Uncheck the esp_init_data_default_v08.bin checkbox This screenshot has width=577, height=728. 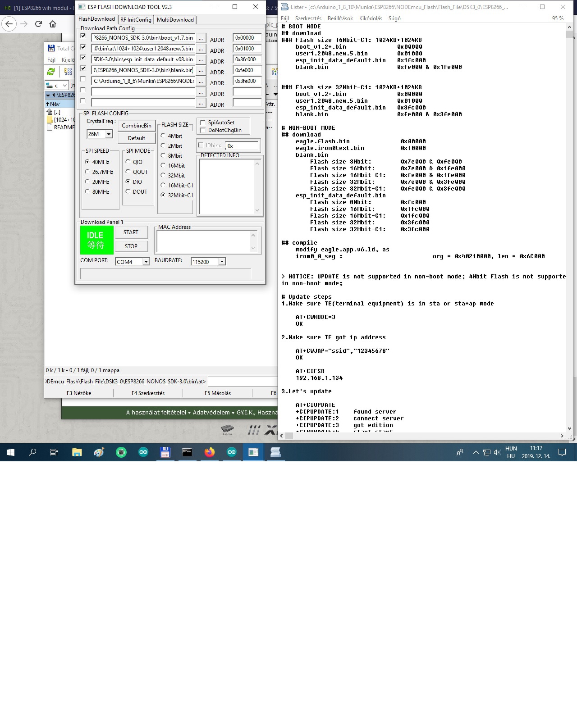point(83,58)
